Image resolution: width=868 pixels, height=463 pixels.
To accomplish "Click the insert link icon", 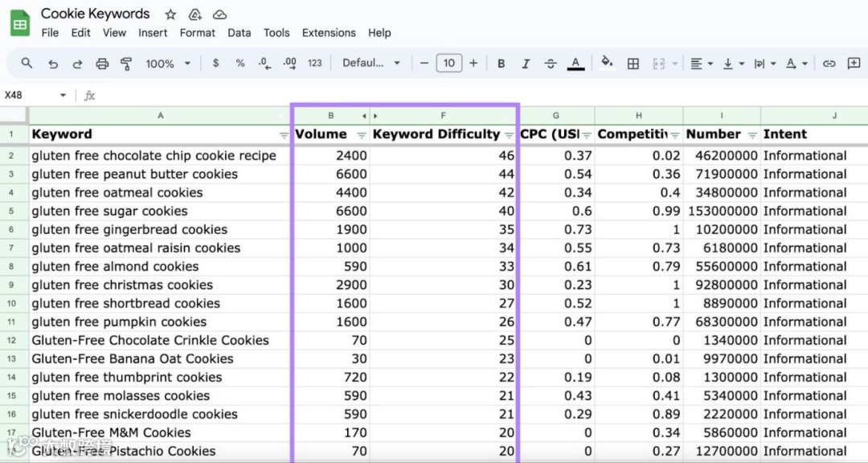I will [829, 64].
